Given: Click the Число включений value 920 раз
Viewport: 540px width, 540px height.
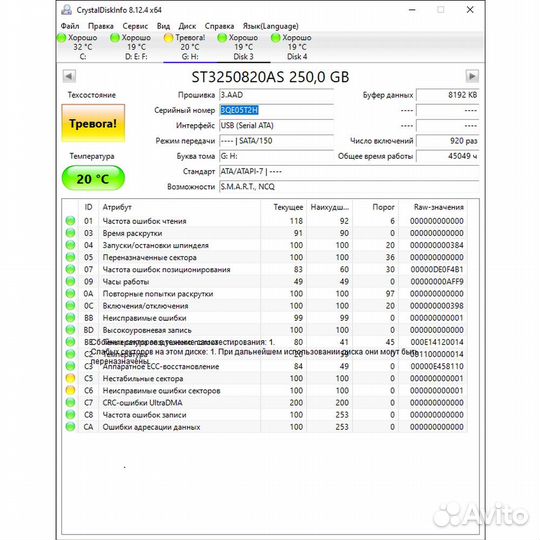Looking at the screenshot, I should click(447, 141).
